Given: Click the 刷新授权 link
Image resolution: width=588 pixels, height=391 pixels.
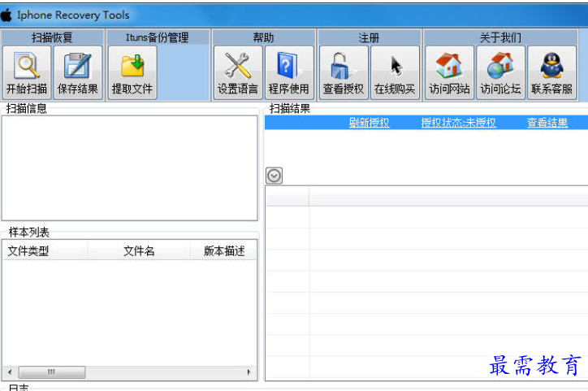Looking at the screenshot, I should tap(369, 123).
